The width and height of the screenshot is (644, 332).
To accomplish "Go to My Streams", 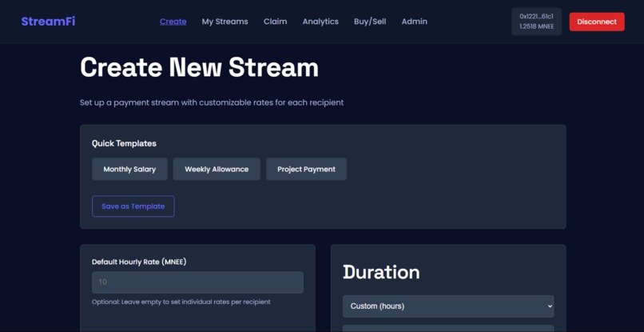I will pos(225,22).
